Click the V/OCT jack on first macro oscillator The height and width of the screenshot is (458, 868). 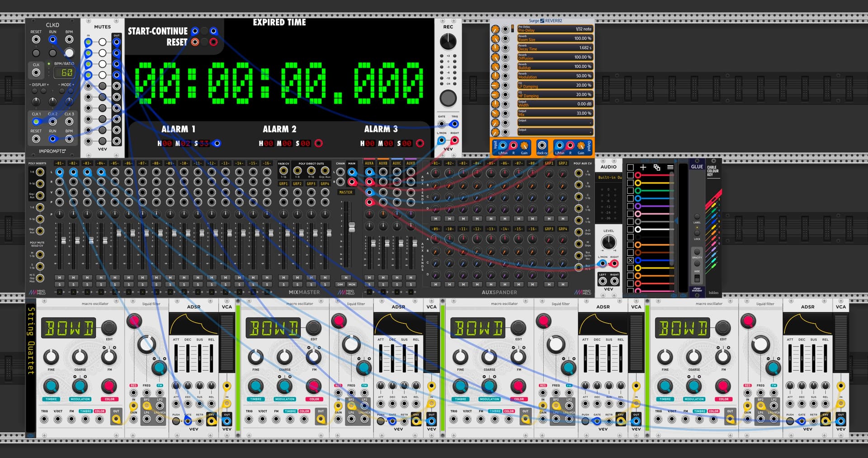click(58, 419)
